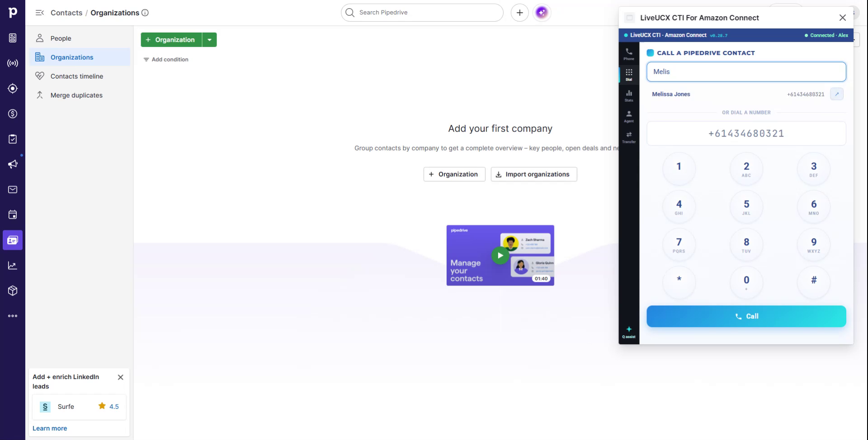Open the Transfer tab in LiveUCX panel
This screenshot has width=868, height=440.
coord(629,137)
